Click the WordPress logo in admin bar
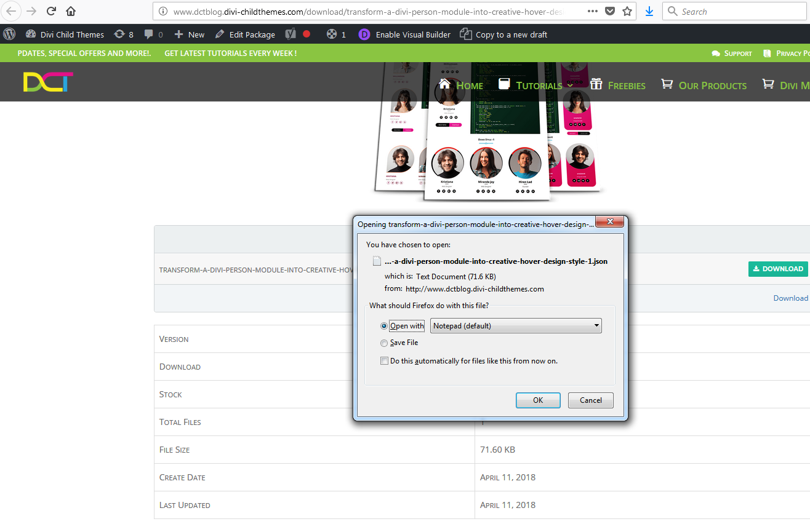Screen dimensions: 810x532 (9, 34)
